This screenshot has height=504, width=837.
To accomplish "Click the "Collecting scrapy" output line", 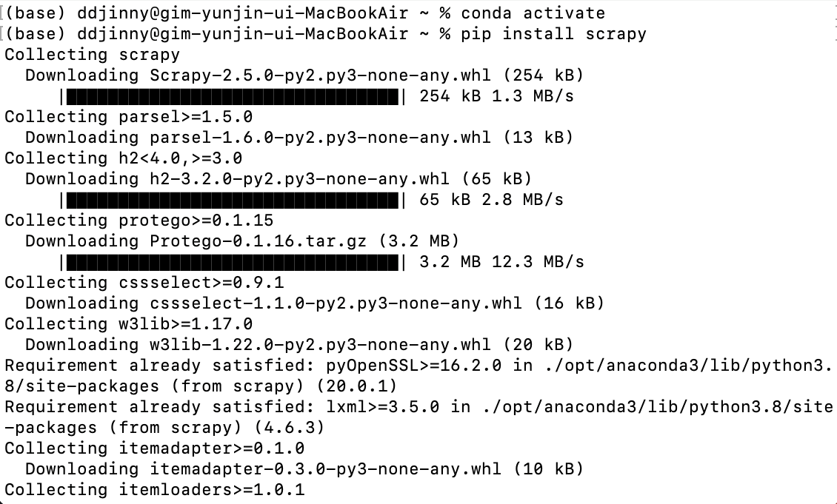I will [92, 55].
